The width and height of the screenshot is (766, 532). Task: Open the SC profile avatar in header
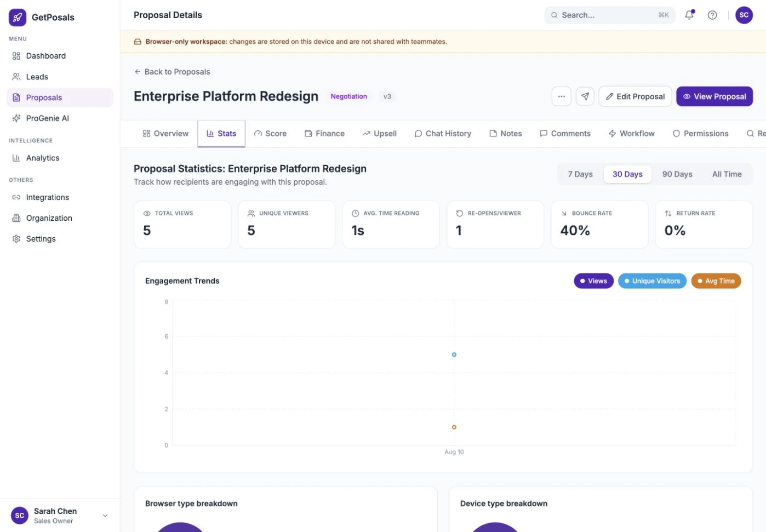tap(744, 15)
